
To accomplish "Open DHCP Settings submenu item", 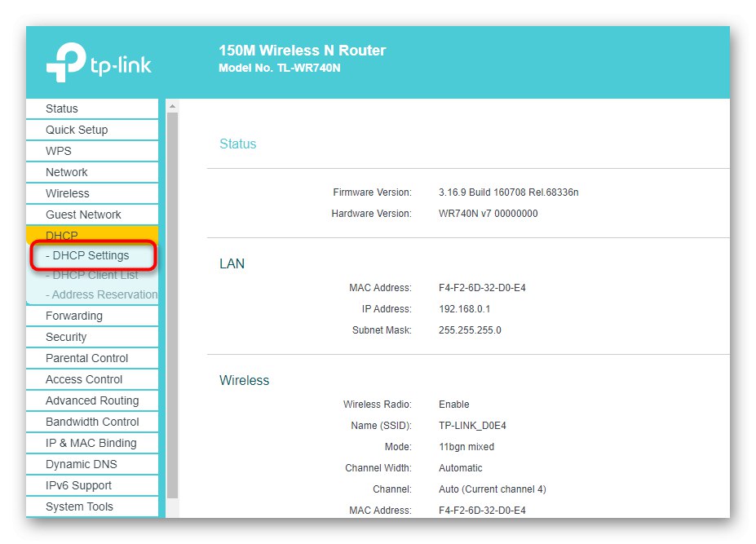I will pos(93,255).
